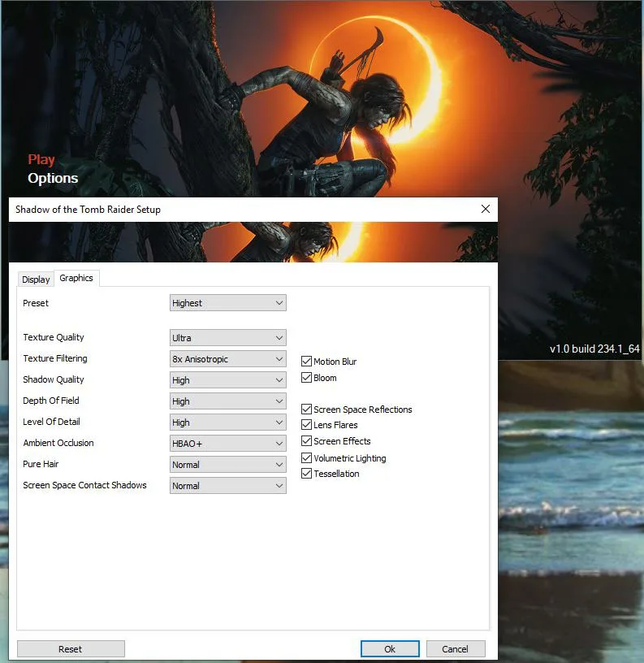The width and height of the screenshot is (644, 663).
Task: Open the Pure Hair dropdown
Action: (227, 464)
